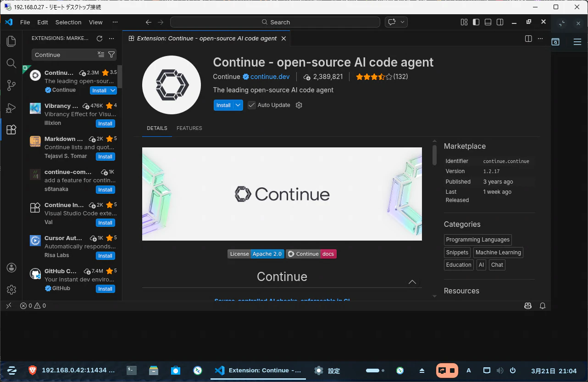Image resolution: width=588 pixels, height=382 pixels.
Task: Click the extension details vertical scrollbar
Action: tap(435, 155)
